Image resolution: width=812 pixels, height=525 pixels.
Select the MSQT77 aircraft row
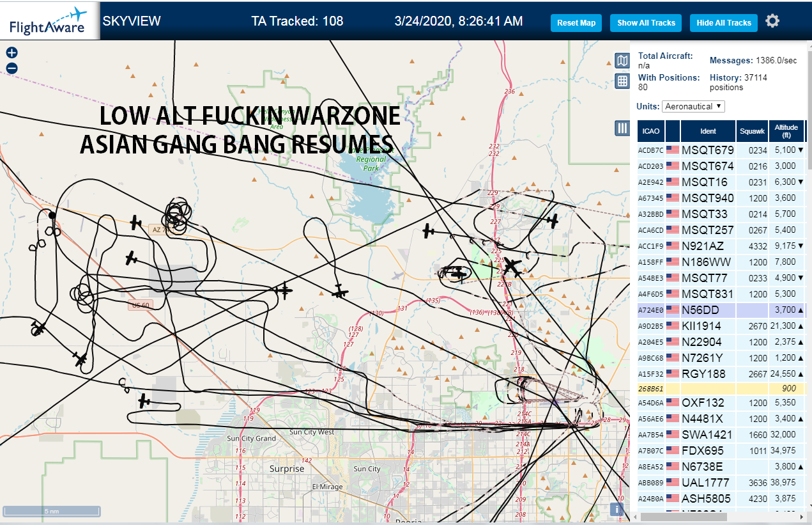[721, 278]
